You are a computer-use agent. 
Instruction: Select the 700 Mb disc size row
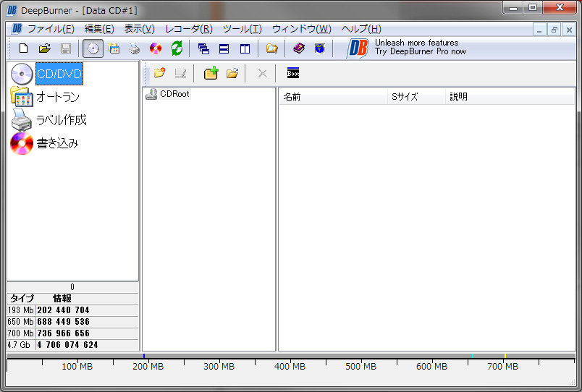[72, 333]
